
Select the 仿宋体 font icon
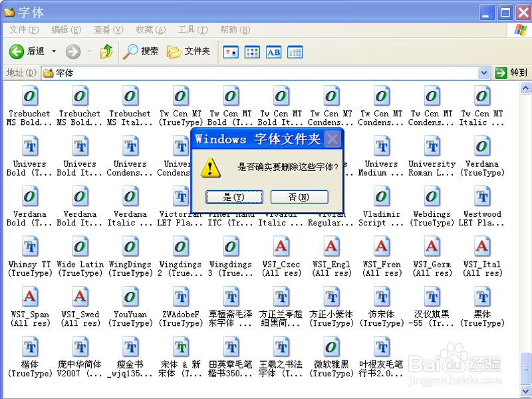tap(382, 297)
